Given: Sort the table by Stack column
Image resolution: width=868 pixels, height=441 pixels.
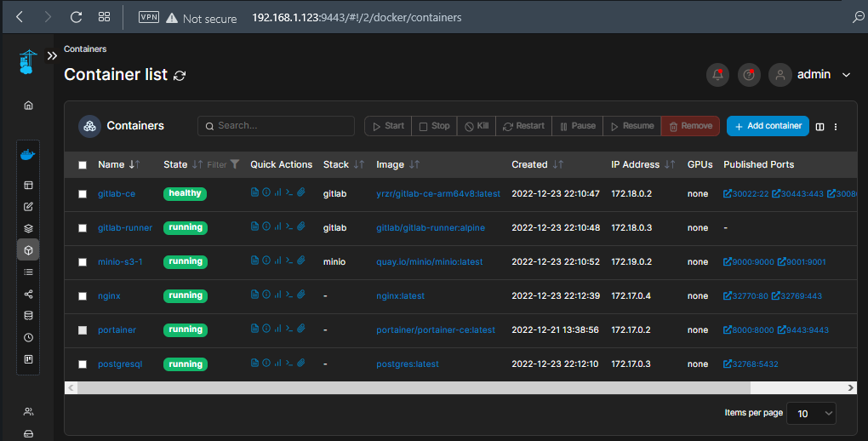Looking at the screenshot, I should point(344,164).
